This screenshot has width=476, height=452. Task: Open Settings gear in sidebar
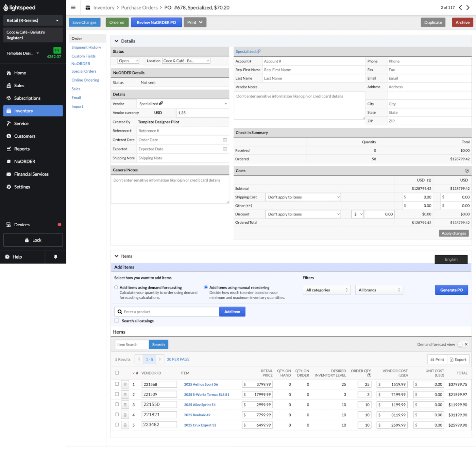coord(9,187)
